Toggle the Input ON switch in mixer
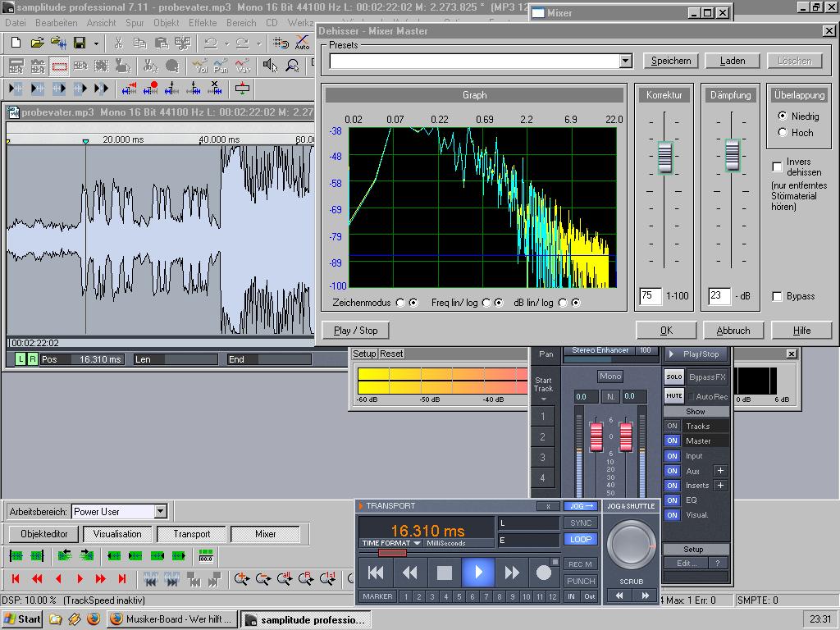 coord(672,456)
